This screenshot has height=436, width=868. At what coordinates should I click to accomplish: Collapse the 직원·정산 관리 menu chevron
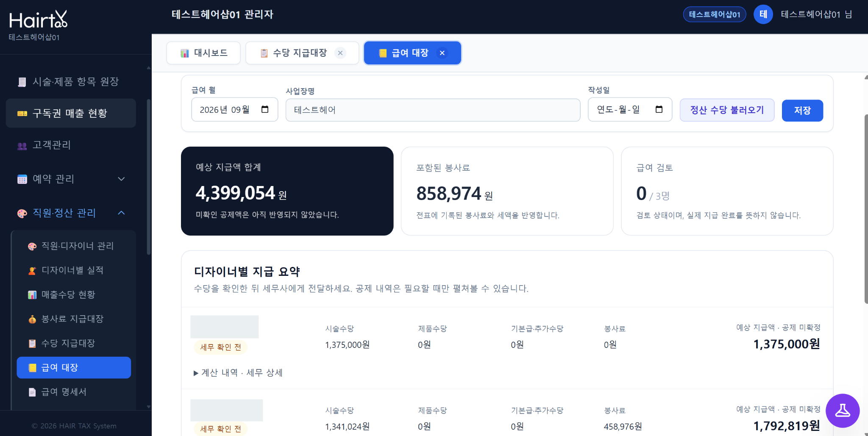click(x=121, y=213)
